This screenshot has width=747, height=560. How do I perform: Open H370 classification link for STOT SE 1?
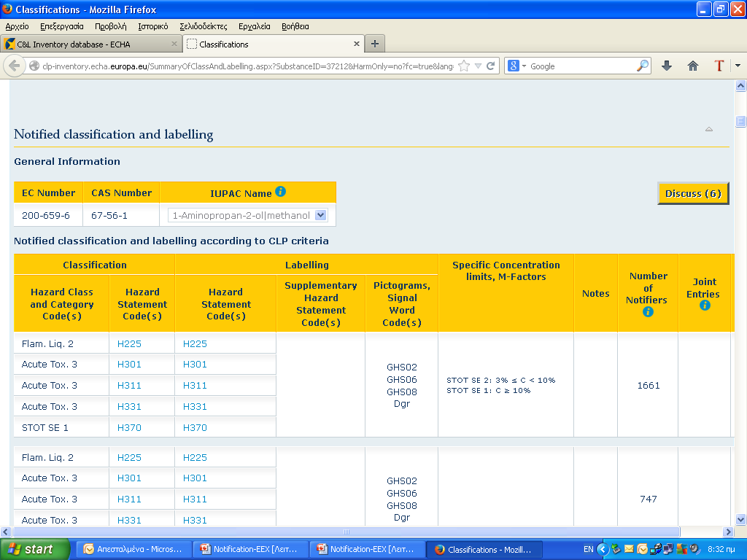129,427
